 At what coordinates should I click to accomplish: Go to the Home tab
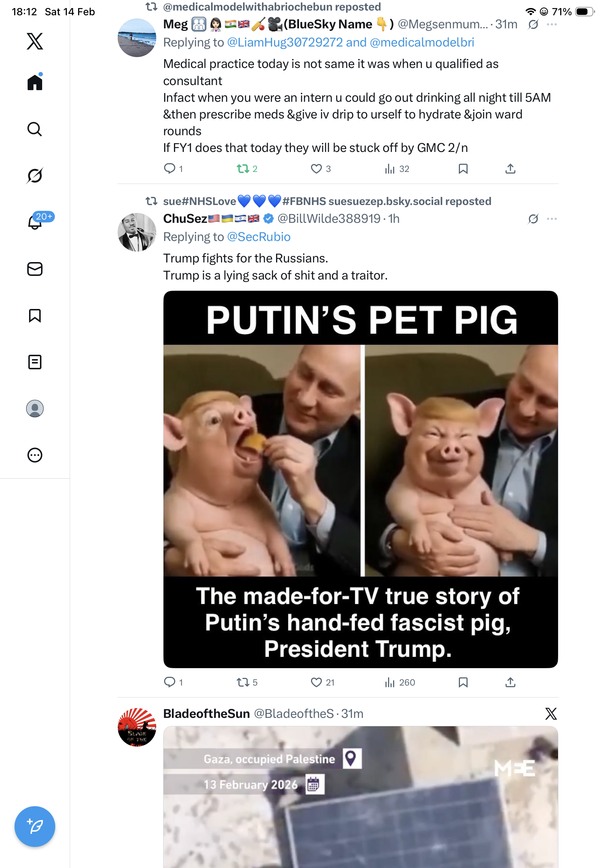35,82
